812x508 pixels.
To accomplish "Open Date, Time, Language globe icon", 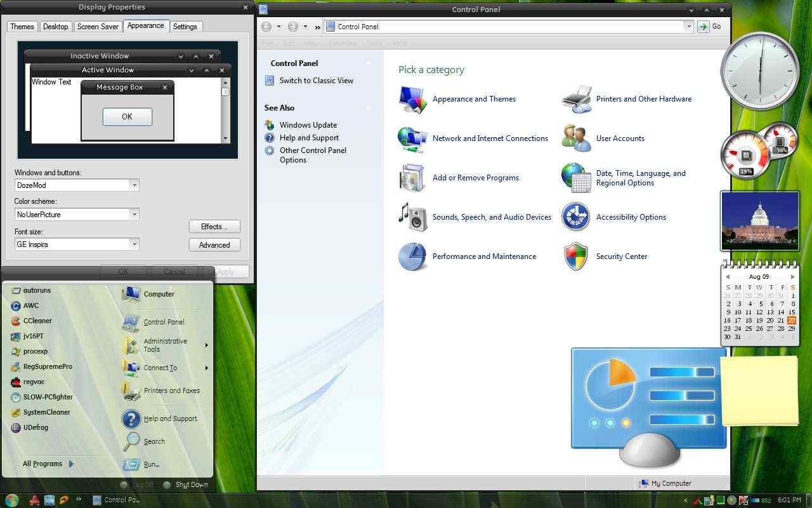I will pos(577,178).
